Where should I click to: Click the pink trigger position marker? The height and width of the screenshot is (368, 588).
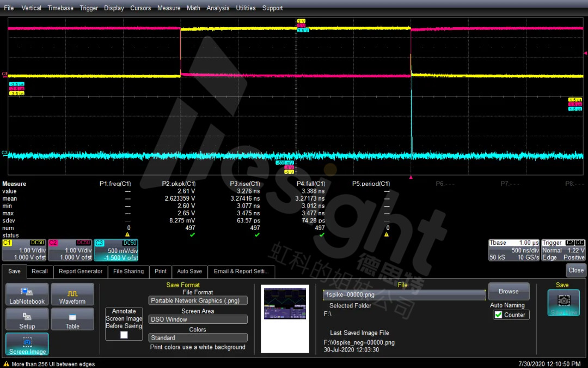click(411, 177)
